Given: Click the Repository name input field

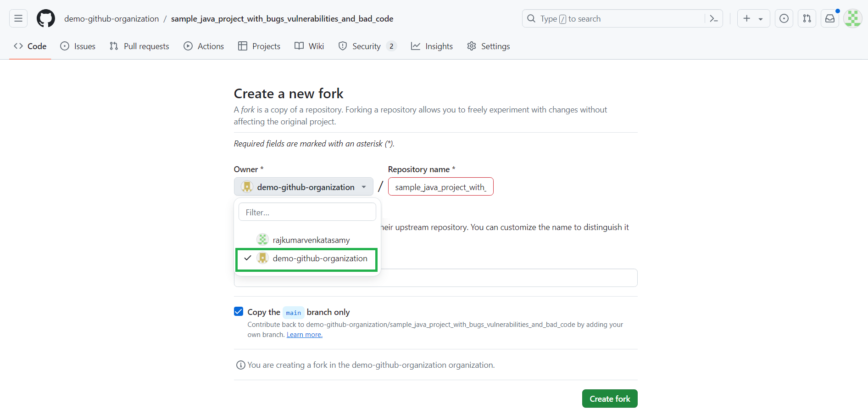Looking at the screenshot, I should click(x=441, y=187).
